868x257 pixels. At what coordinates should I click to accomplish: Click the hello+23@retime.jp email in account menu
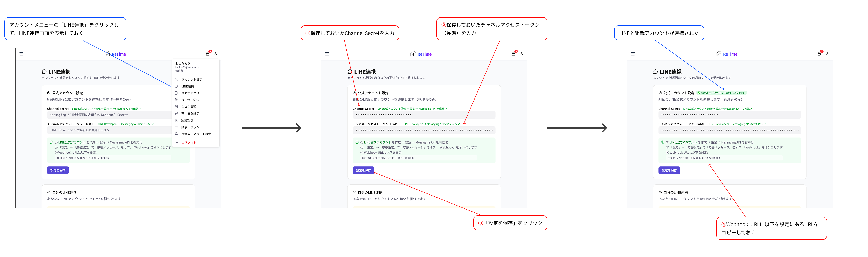(x=187, y=67)
